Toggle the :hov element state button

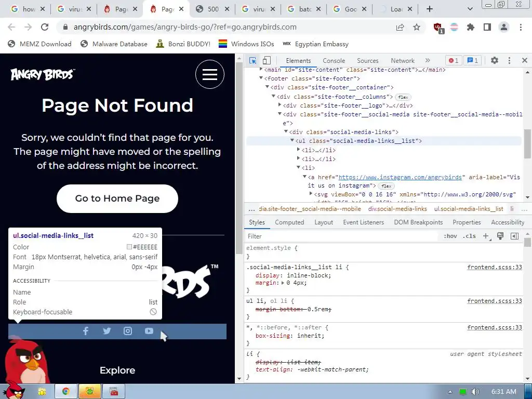coord(450,236)
